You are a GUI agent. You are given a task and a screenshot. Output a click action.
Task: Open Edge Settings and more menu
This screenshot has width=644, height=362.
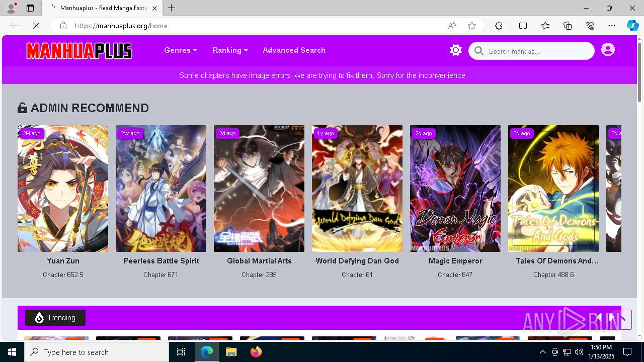coord(612,26)
